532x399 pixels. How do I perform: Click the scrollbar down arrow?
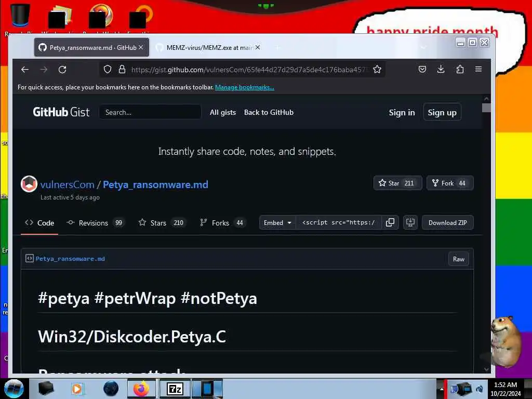pos(486,369)
